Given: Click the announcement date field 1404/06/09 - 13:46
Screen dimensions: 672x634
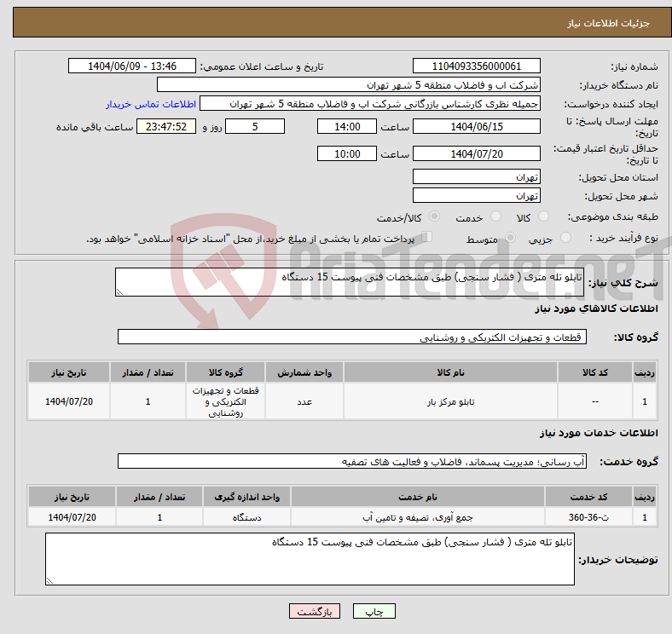Looking at the screenshot, I should 132,66.
